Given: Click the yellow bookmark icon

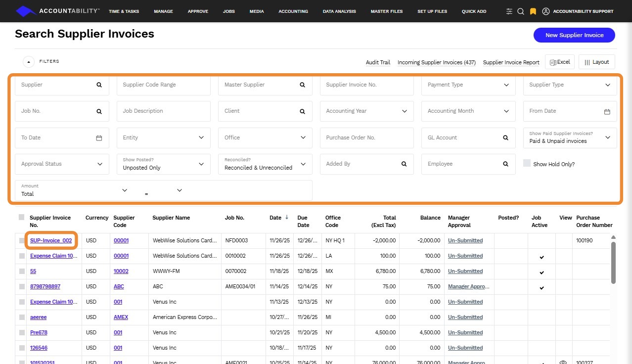Looking at the screenshot, I should pos(533,11).
